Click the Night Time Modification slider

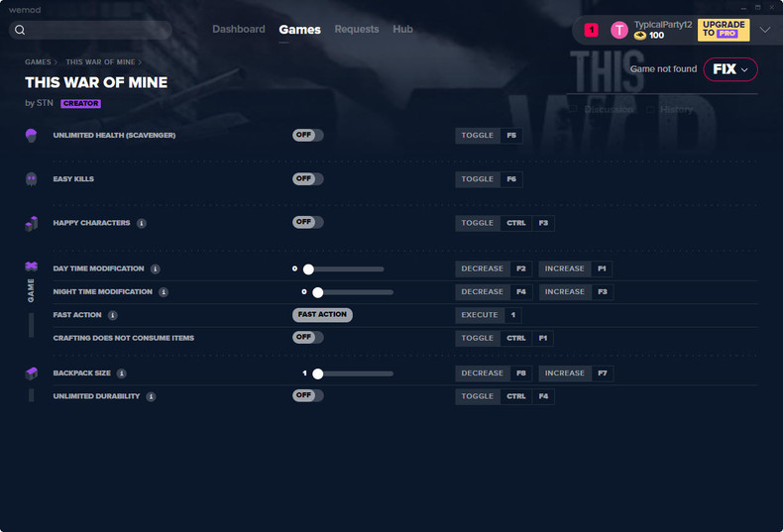click(353, 292)
